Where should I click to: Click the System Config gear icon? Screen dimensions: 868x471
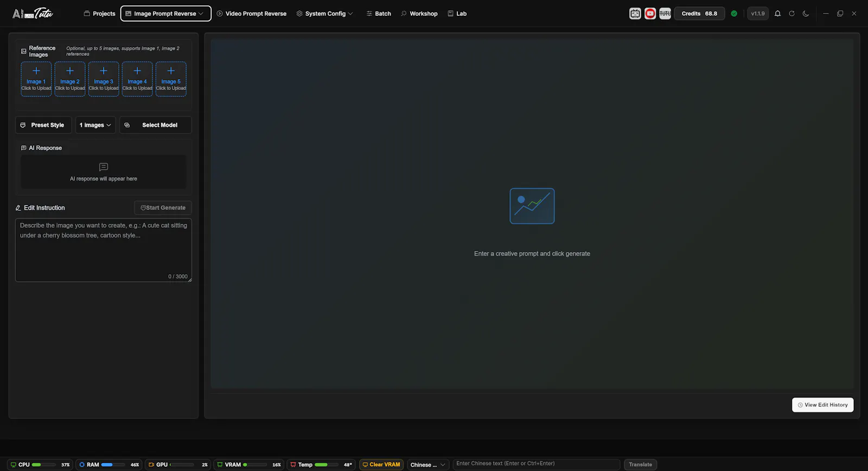point(299,14)
